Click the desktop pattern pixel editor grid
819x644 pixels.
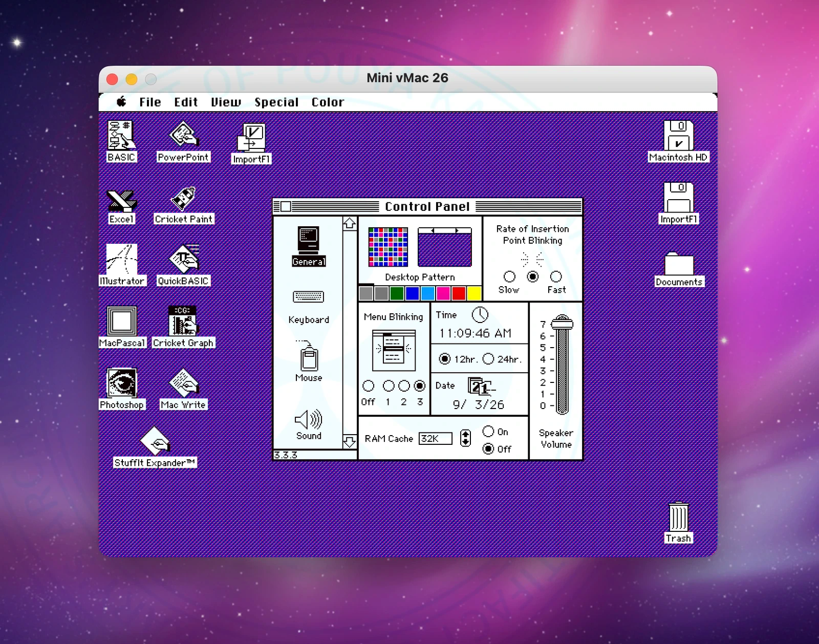[389, 247]
